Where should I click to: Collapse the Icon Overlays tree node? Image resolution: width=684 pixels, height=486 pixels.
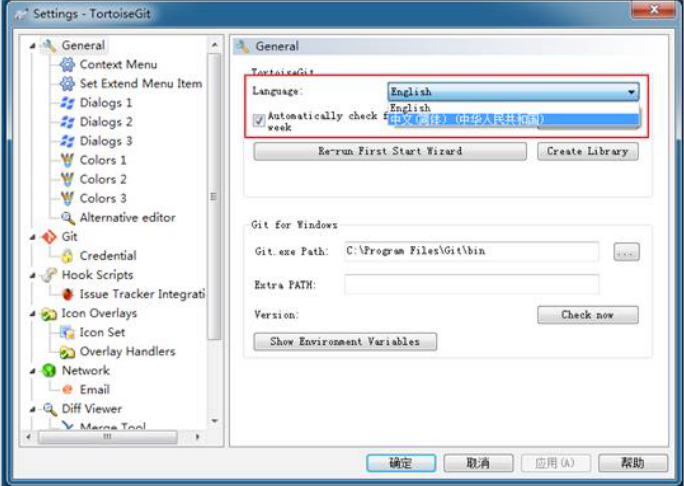(x=33, y=314)
